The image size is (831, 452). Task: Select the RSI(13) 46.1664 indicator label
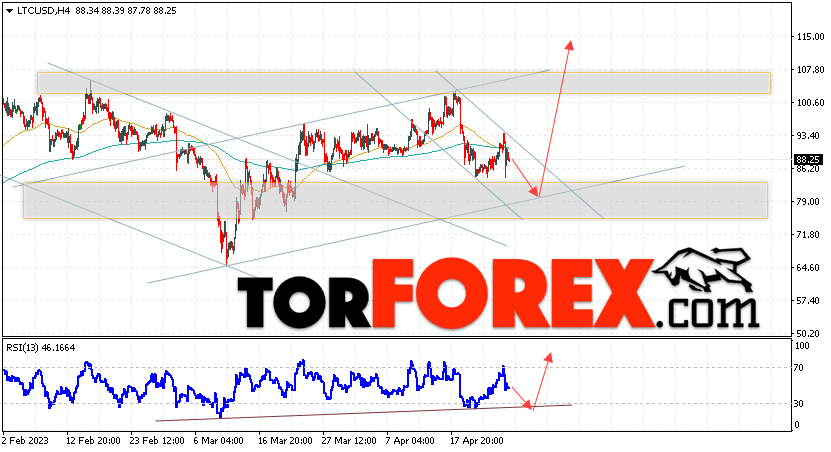(x=41, y=348)
